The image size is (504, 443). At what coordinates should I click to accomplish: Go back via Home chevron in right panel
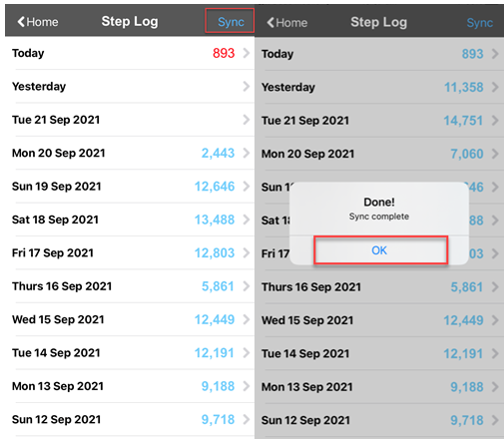[x=287, y=23]
